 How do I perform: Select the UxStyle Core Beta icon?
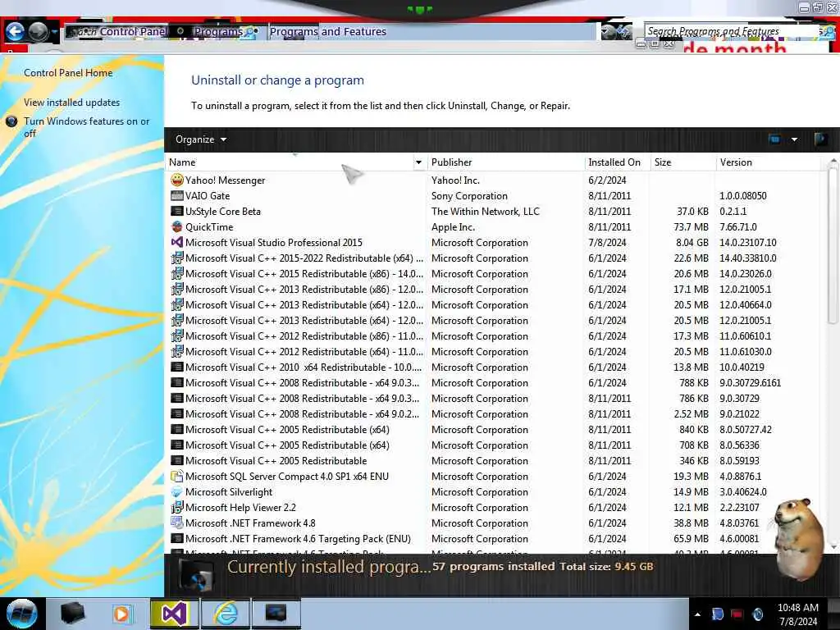tap(177, 211)
